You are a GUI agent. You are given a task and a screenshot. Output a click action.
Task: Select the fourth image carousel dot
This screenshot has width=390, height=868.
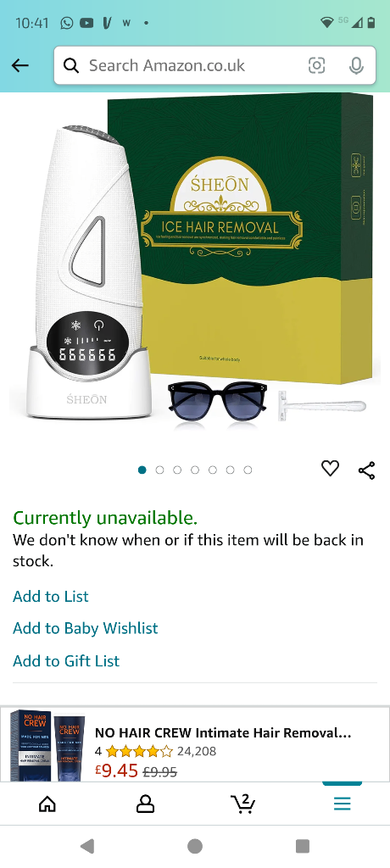(x=195, y=470)
